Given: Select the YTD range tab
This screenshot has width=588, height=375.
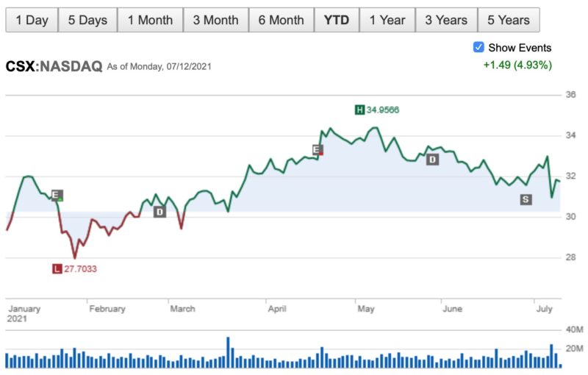Looking at the screenshot, I should (x=337, y=20).
